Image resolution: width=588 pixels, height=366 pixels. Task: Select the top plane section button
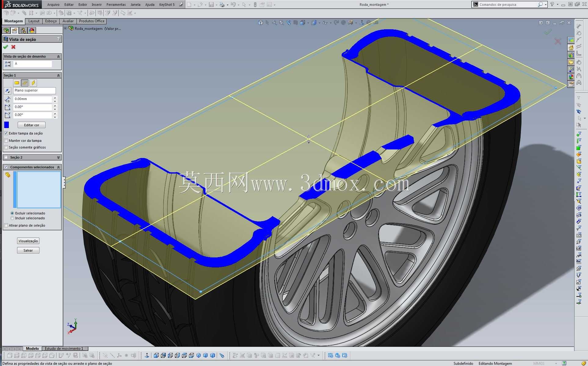tap(25, 83)
